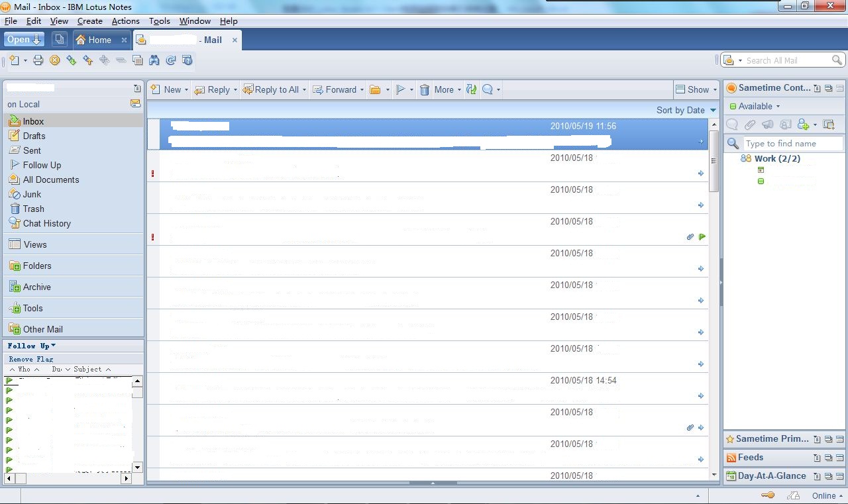Viewport: 848px width, 504px height.
Task: Click the Sametime send file paperclip icon
Action: 749,125
